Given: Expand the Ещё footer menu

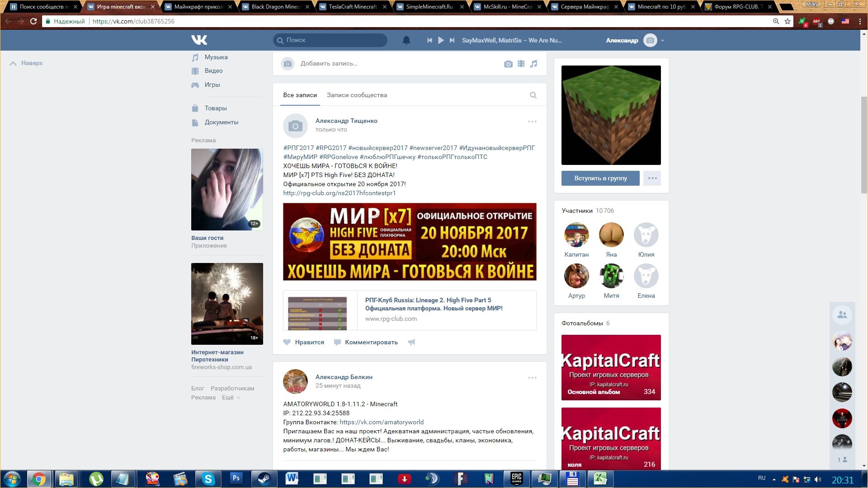Looking at the screenshot, I should pyautogui.click(x=231, y=398).
